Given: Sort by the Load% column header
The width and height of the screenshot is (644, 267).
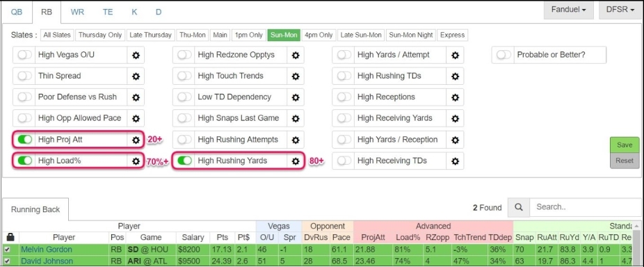Looking at the screenshot, I should point(408,237).
